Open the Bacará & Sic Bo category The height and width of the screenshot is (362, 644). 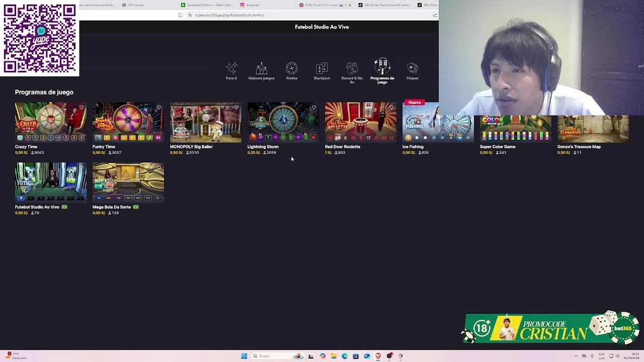(352, 72)
